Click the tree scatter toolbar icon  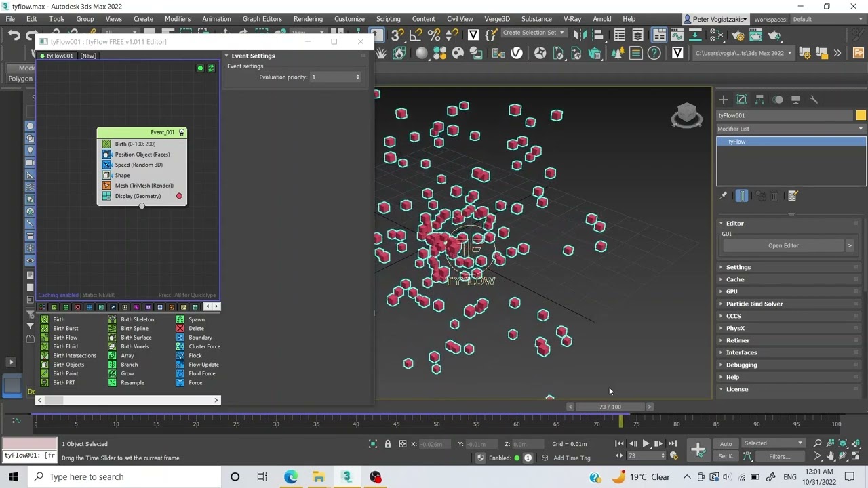[x=618, y=53]
